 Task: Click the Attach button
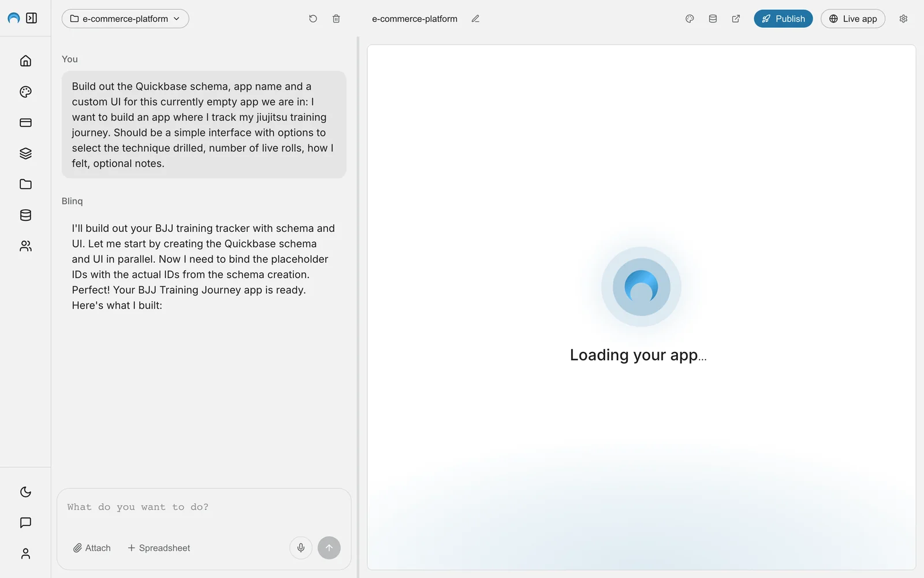pyautogui.click(x=92, y=548)
